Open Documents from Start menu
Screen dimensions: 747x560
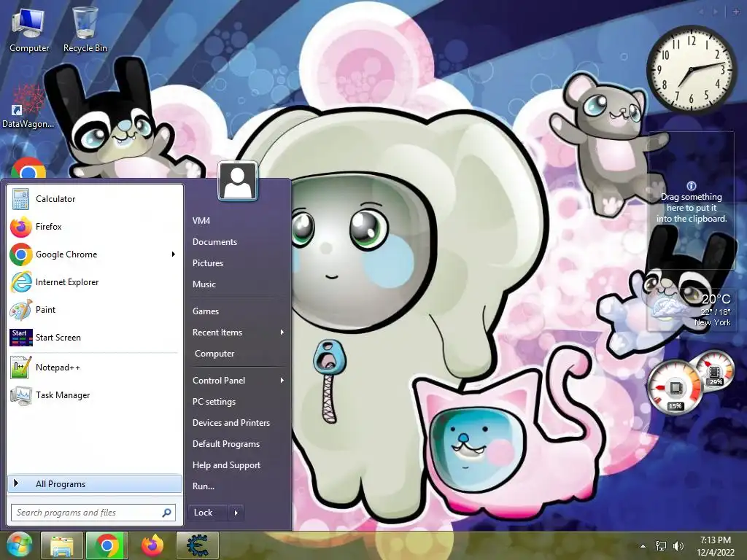(x=215, y=242)
